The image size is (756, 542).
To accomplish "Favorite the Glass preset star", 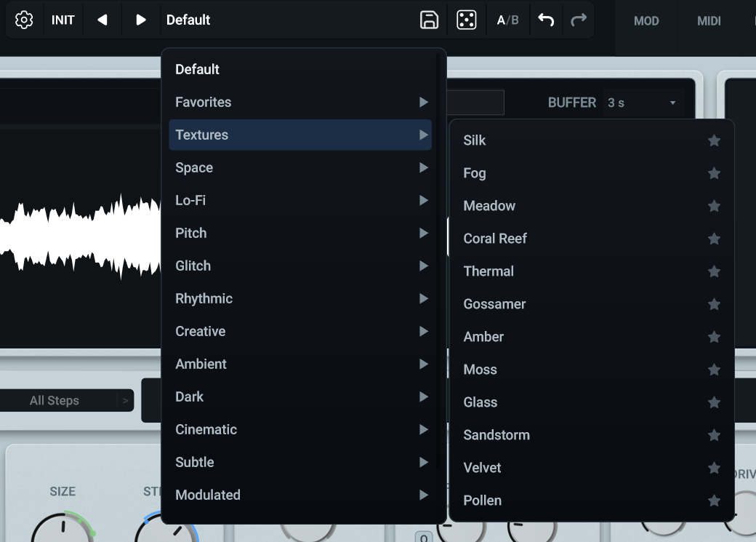I will [714, 402].
